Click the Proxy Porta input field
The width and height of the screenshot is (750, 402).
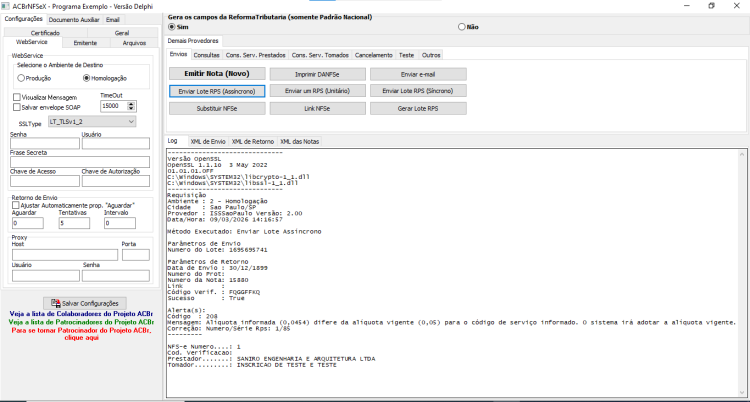tap(136, 255)
